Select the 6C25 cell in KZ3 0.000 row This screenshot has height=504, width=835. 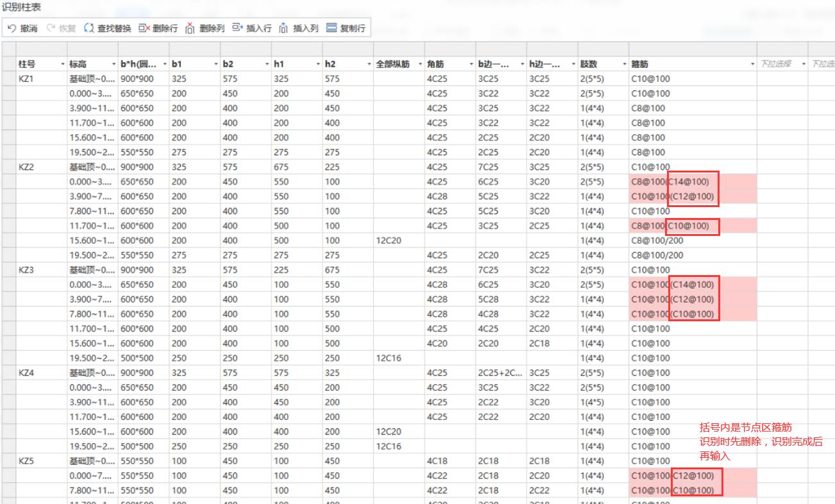pos(501,285)
